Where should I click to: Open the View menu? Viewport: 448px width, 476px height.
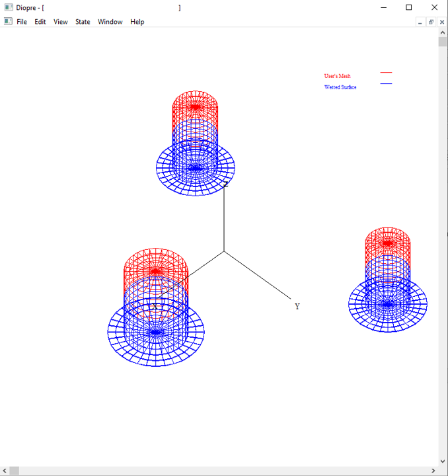(61, 22)
